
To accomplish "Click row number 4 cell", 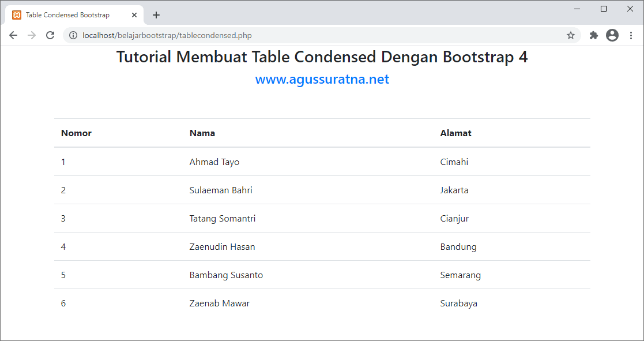I will pyautogui.click(x=63, y=247).
